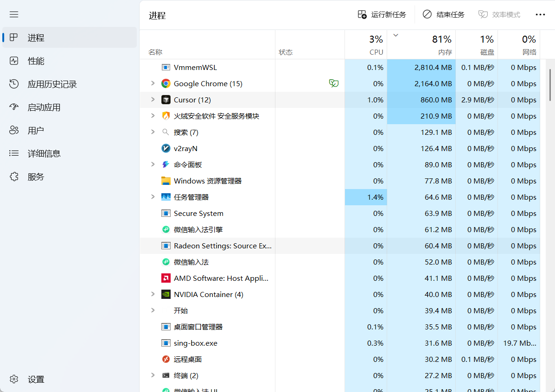Select the 桌面窗口管理器 process row
The image size is (555, 392).
coord(340,327)
